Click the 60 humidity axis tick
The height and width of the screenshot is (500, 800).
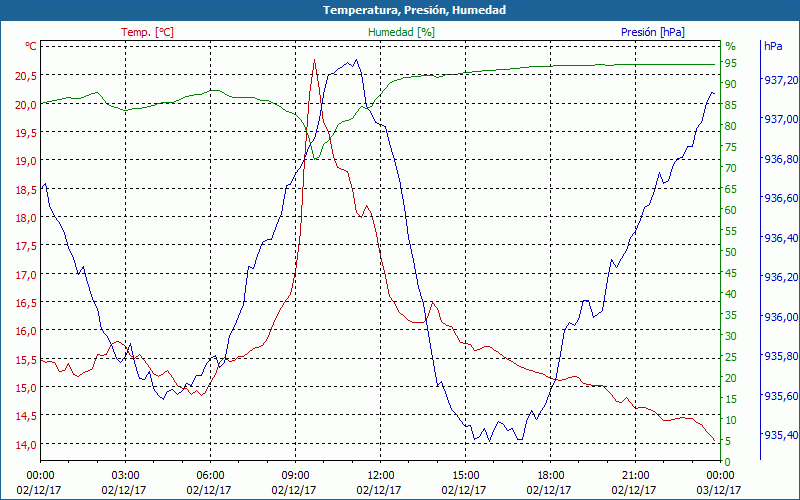[x=731, y=210]
